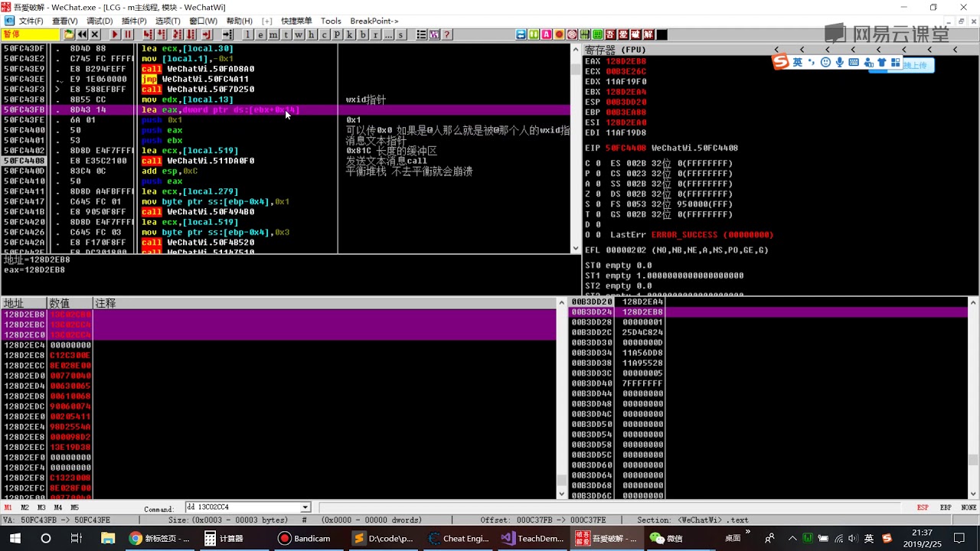
Task: Click the Debugging options list icon
Action: click(x=421, y=34)
